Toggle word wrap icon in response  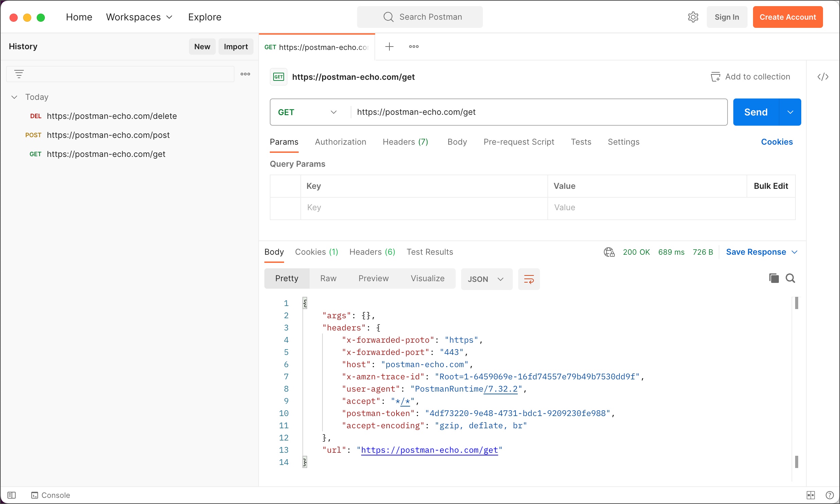point(529,279)
